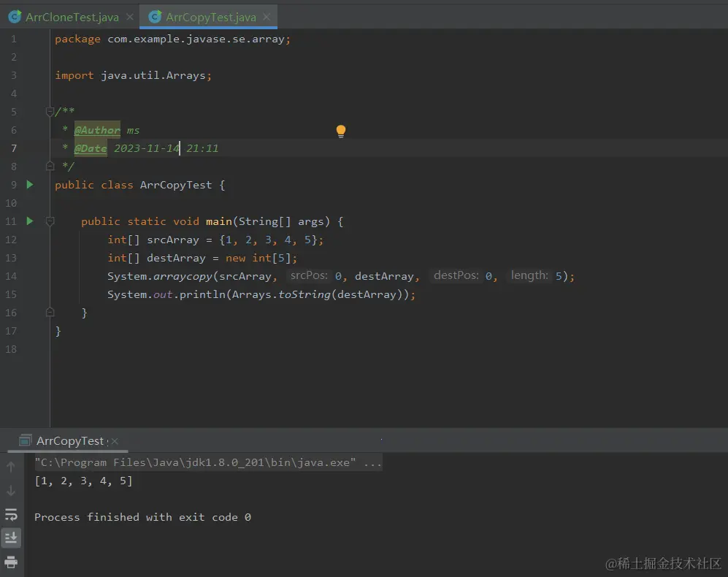728x577 pixels.
Task: Click the [1, 2, 3, 4, 5] console output
Action: (83, 481)
